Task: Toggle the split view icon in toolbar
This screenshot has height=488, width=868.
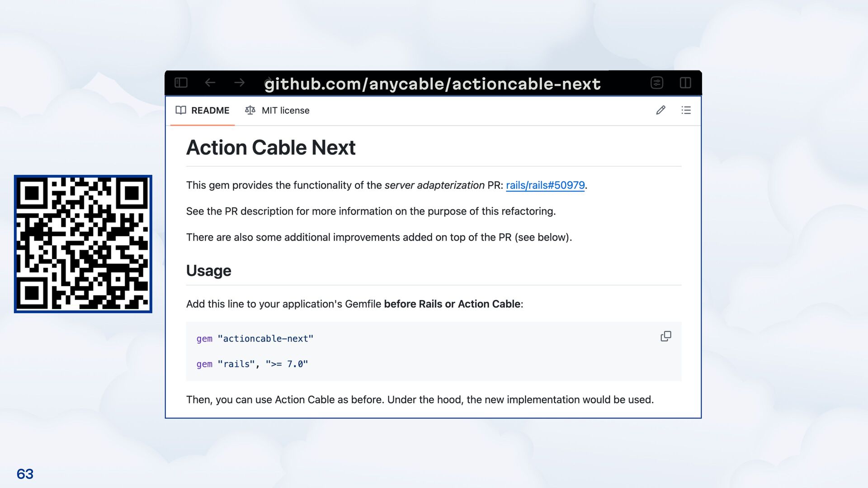Action: point(685,83)
